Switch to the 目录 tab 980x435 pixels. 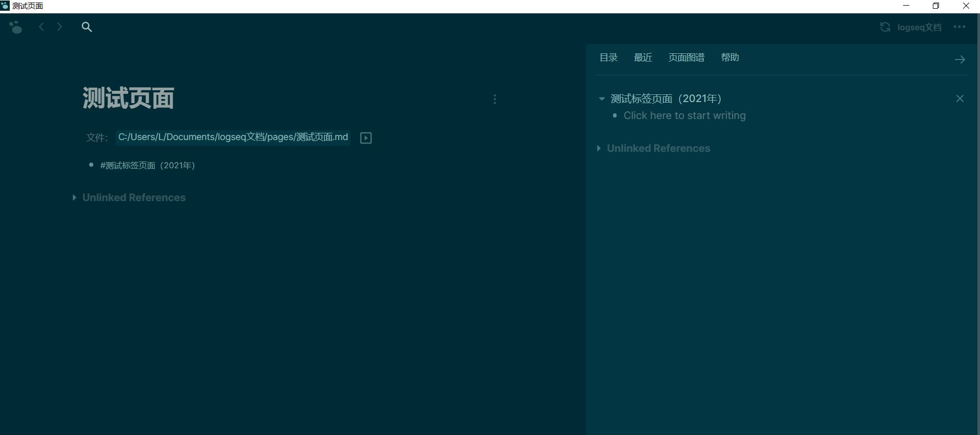coord(608,57)
